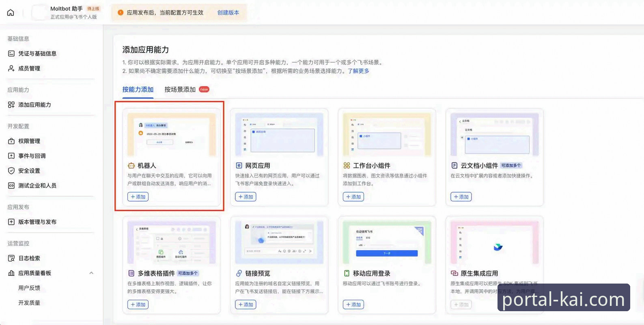The image size is (644, 325).
Task: Click the 多维表格插件 card preview image
Action: (x=172, y=242)
